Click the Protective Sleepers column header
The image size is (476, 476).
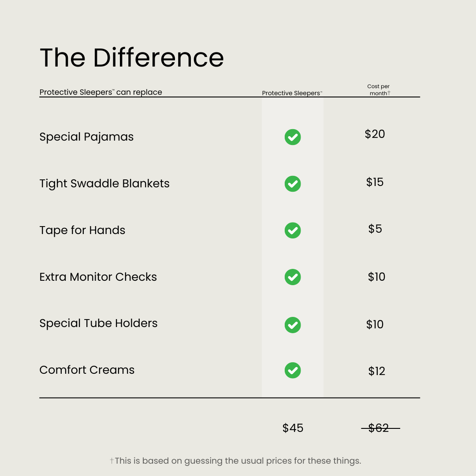292,93
